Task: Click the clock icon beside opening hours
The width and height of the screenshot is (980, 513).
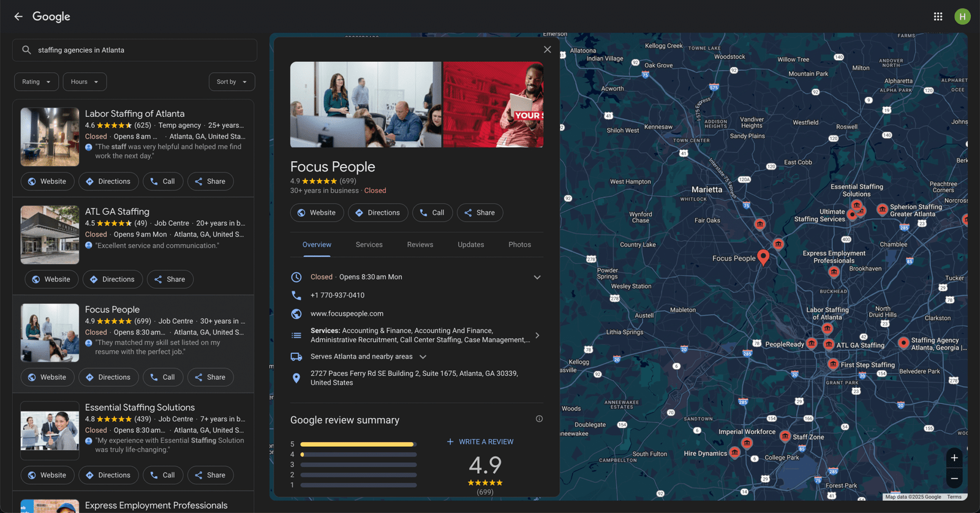Action: [x=296, y=277]
